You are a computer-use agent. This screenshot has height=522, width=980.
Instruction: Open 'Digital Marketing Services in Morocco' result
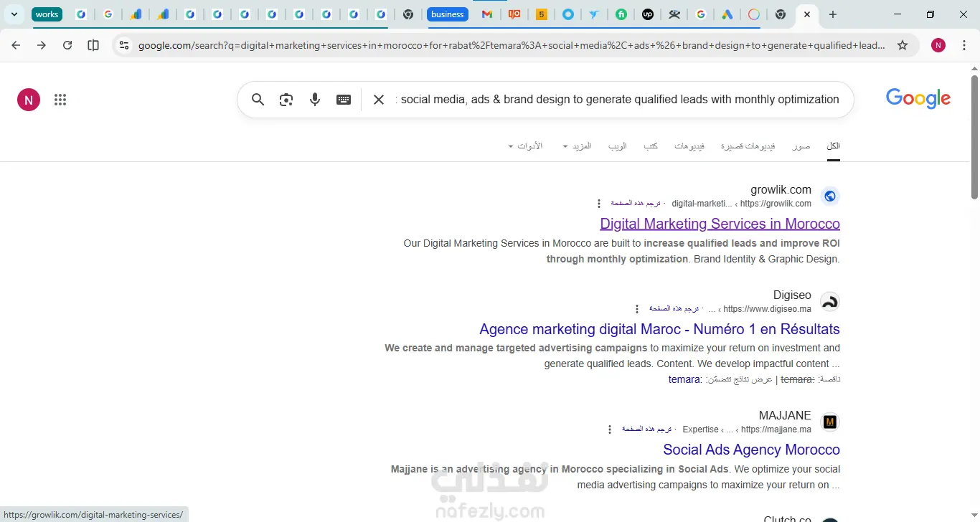click(720, 224)
